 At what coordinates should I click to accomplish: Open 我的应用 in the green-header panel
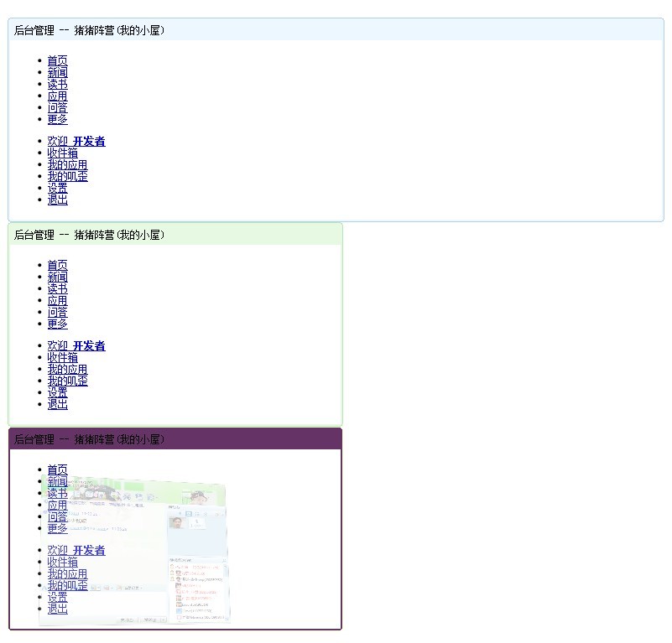click(x=67, y=370)
